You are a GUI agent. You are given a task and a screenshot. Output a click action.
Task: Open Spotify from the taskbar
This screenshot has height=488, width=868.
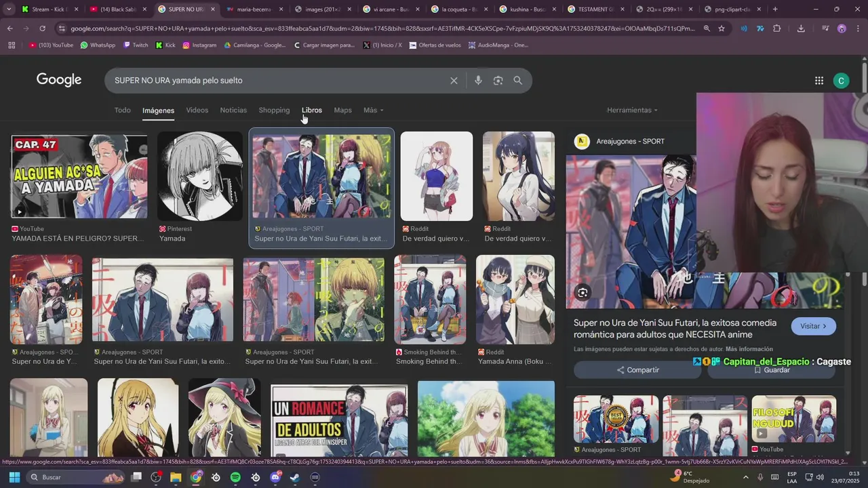point(235,477)
